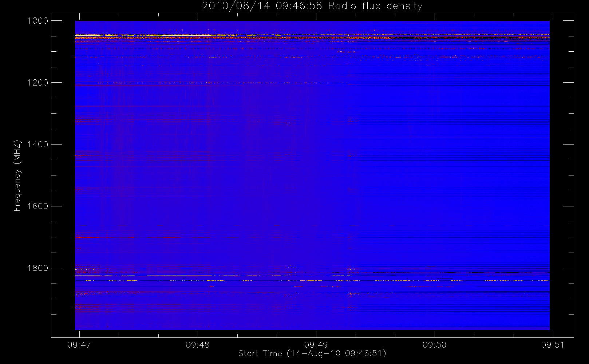Click the plot title '2010/08/14 09:46:58 Radio flux density'

point(312,6)
